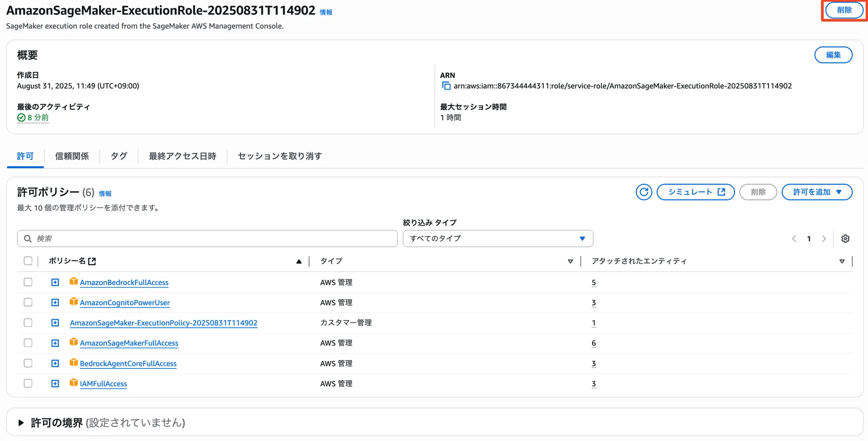Click the 情報 link next to role name

326,12
